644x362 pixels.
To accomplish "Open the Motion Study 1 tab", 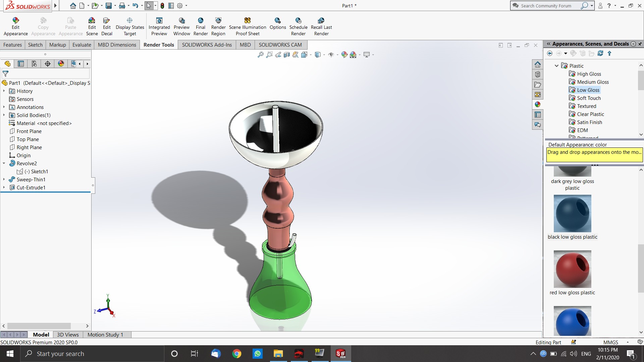I will click(105, 335).
